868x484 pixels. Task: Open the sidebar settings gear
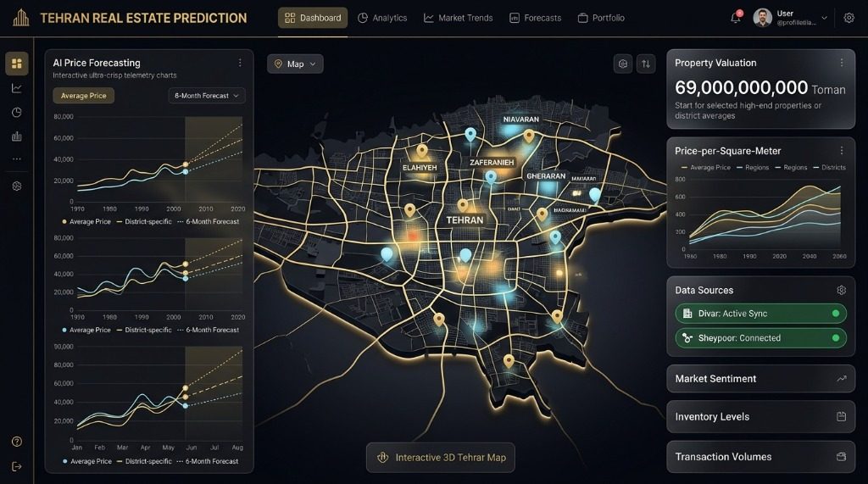[x=17, y=186]
